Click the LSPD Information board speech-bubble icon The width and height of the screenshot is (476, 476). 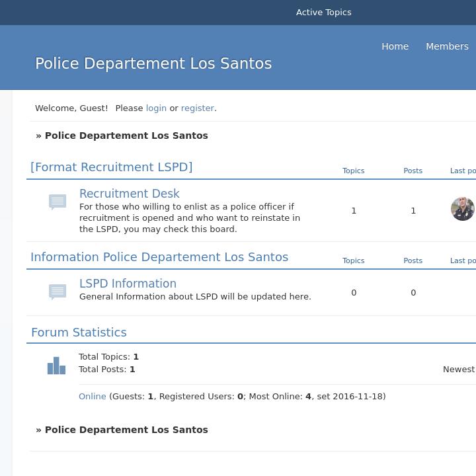58,292
